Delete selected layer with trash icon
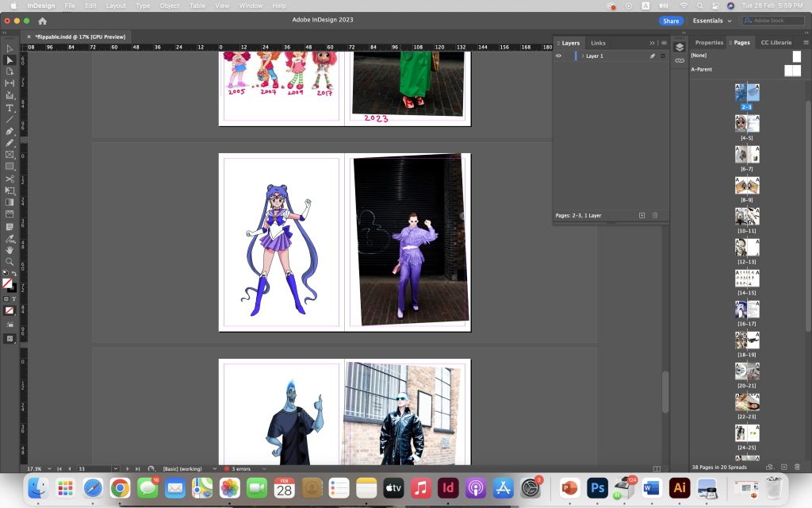 [x=654, y=215]
